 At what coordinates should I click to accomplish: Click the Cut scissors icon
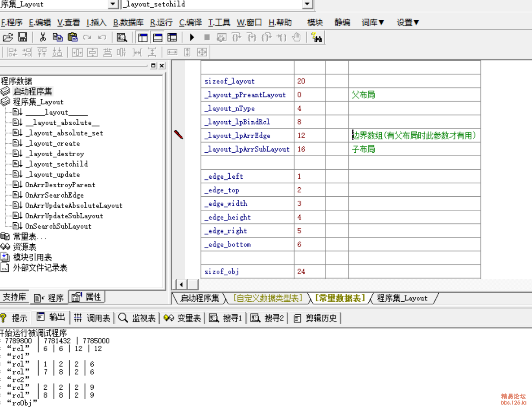coord(43,38)
